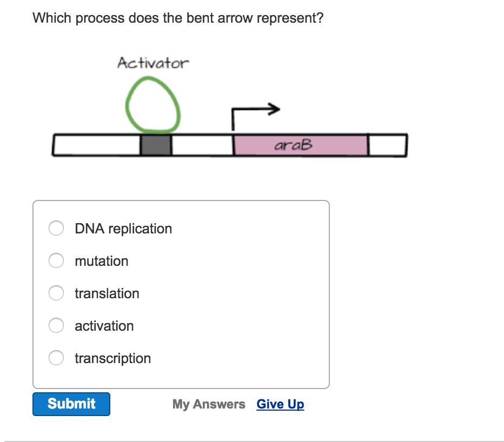Click the question text at the top

point(178,18)
